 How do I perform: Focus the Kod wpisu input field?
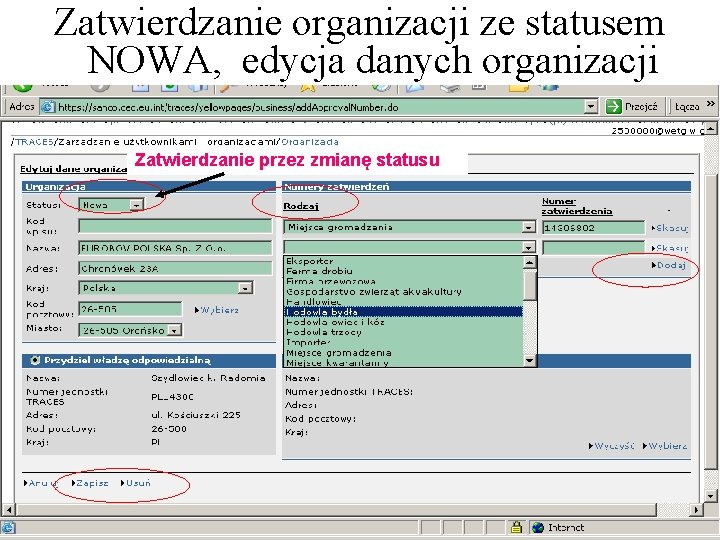[175, 226]
